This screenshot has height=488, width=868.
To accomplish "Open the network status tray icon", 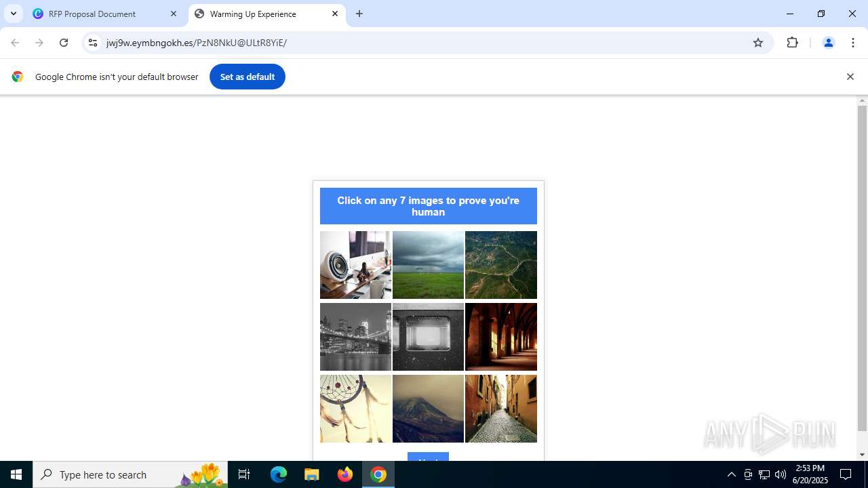I will pyautogui.click(x=764, y=474).
